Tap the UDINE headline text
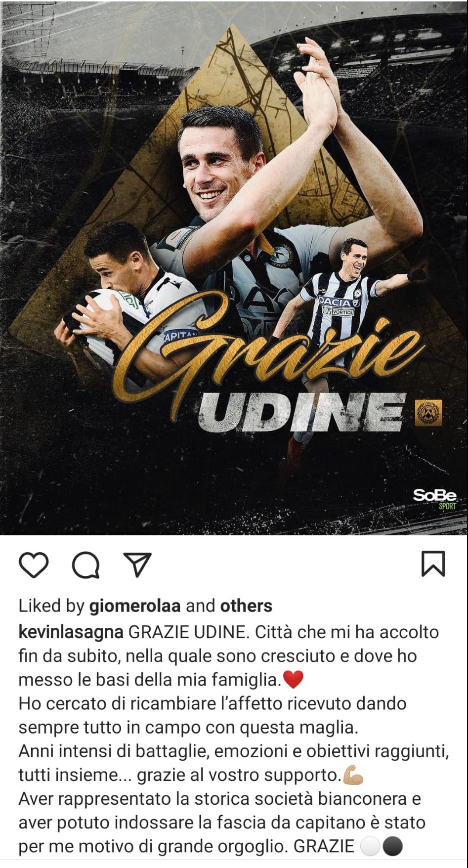The height and width of the screenshot is (868, 468). coord(301,412)
